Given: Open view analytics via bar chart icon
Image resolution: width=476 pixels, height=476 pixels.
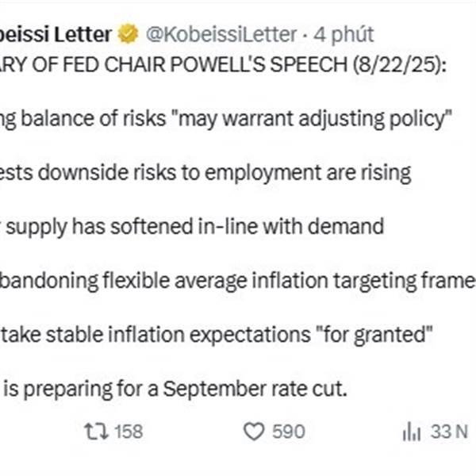Looking at the screenshot, I should [x=411, y=432].
